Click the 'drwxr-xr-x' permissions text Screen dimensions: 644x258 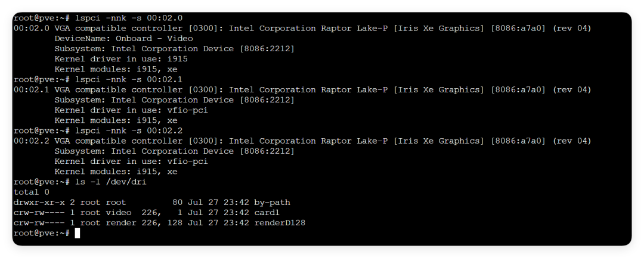39,203
